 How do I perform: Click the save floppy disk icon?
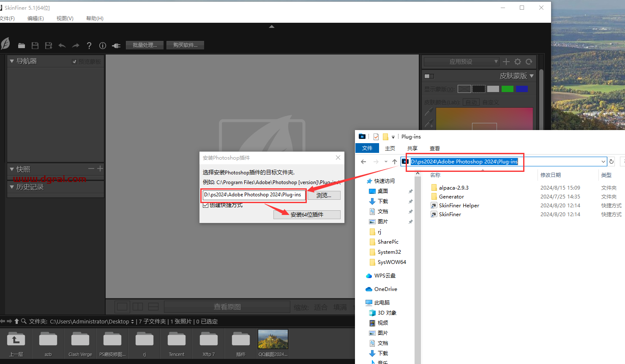click(35, 46)
